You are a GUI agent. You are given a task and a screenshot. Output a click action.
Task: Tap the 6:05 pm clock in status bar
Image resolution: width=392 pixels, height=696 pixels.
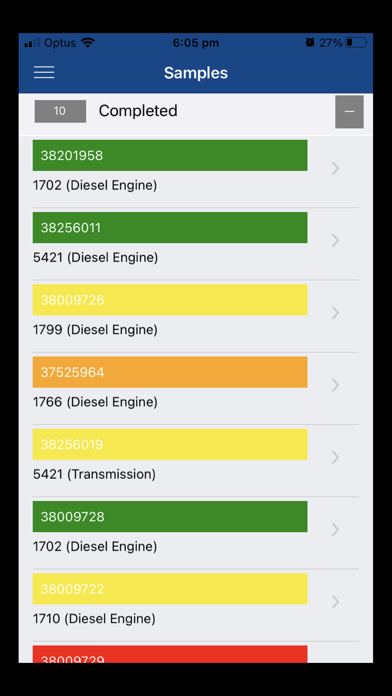(196, 43)
